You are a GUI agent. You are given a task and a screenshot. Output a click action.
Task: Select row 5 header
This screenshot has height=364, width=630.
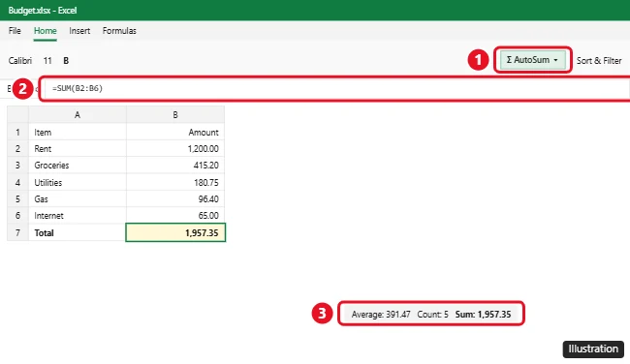click(17, 198)
